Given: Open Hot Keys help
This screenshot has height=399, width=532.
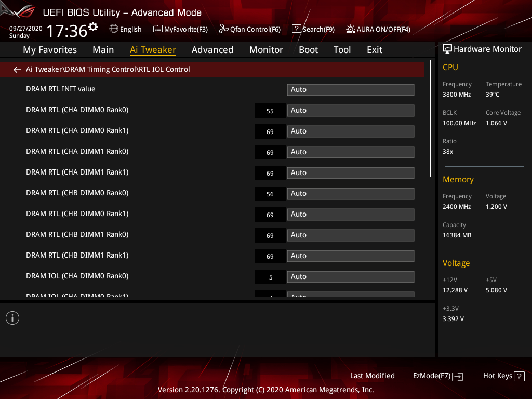Looking at the screenshot, I should click(x=498, y=376).
